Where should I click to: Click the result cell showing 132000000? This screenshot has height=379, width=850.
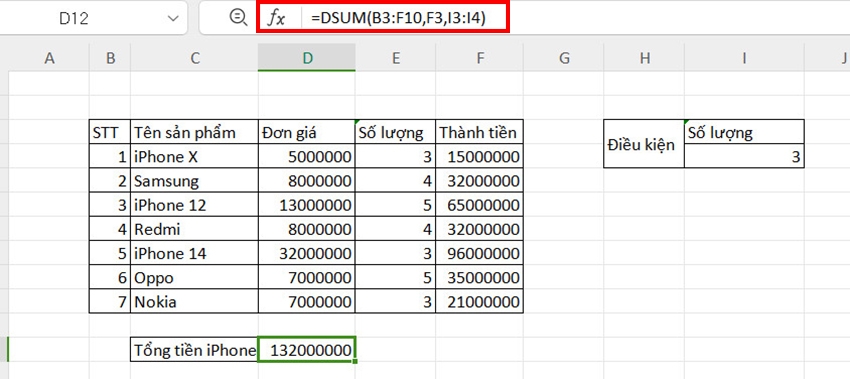coord(307,350)
